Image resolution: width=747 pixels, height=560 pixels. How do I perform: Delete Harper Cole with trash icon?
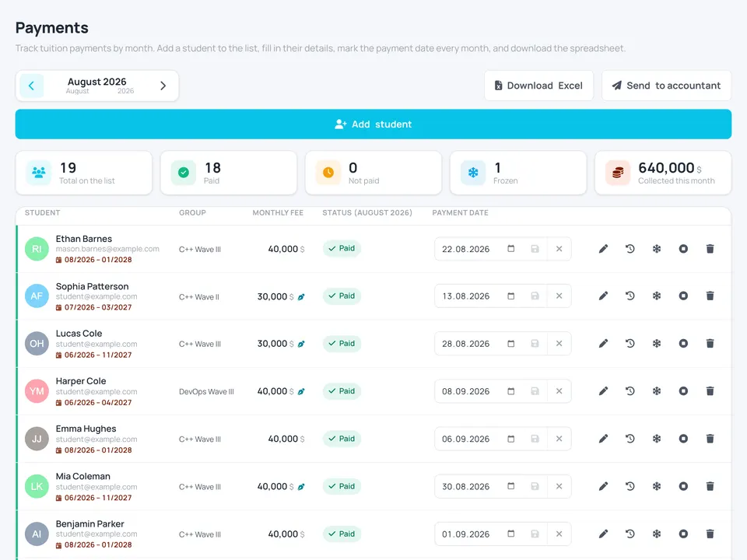[710, 391]
